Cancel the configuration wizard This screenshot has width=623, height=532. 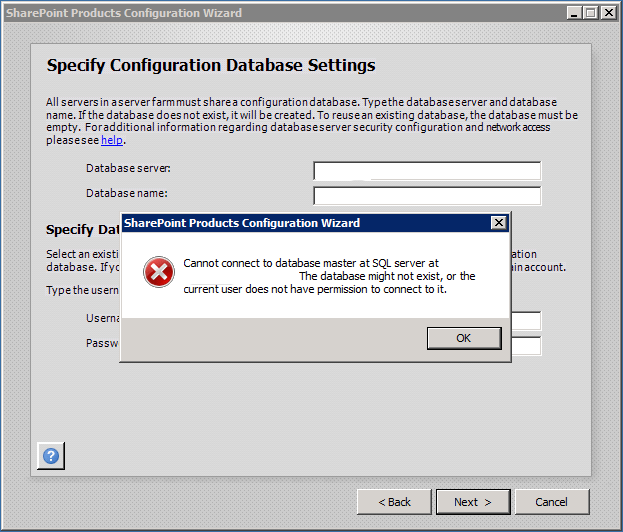[552, 502]
